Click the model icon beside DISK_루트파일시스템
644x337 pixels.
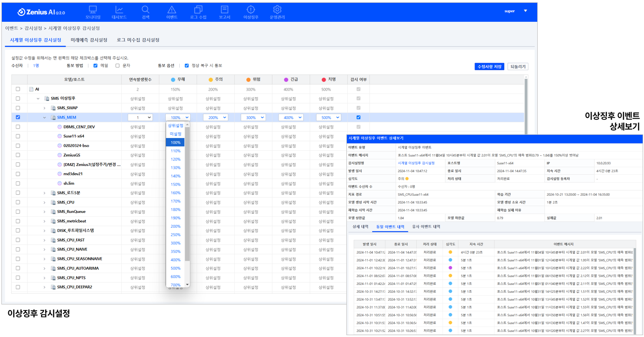click(x=53, y=231)
